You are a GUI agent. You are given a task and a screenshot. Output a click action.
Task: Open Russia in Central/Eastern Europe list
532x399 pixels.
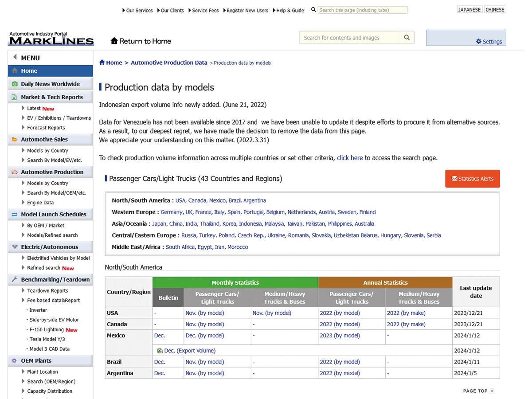point(189,235)
